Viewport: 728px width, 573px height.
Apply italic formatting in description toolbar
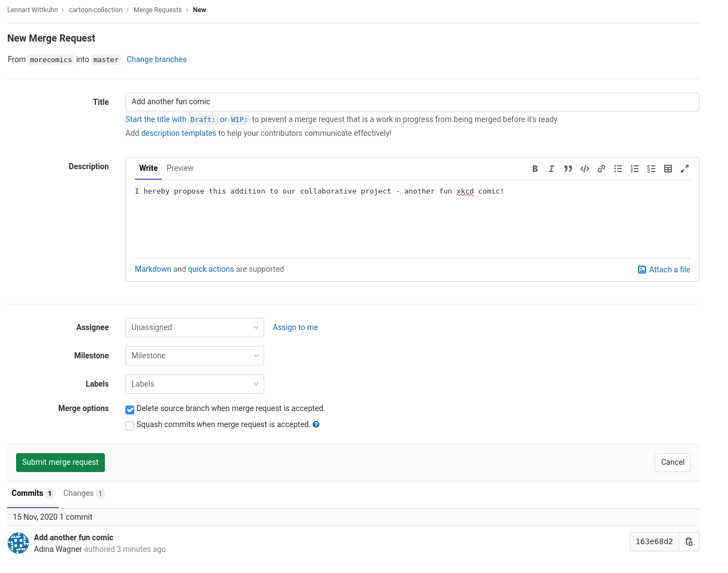click(552, 169)
